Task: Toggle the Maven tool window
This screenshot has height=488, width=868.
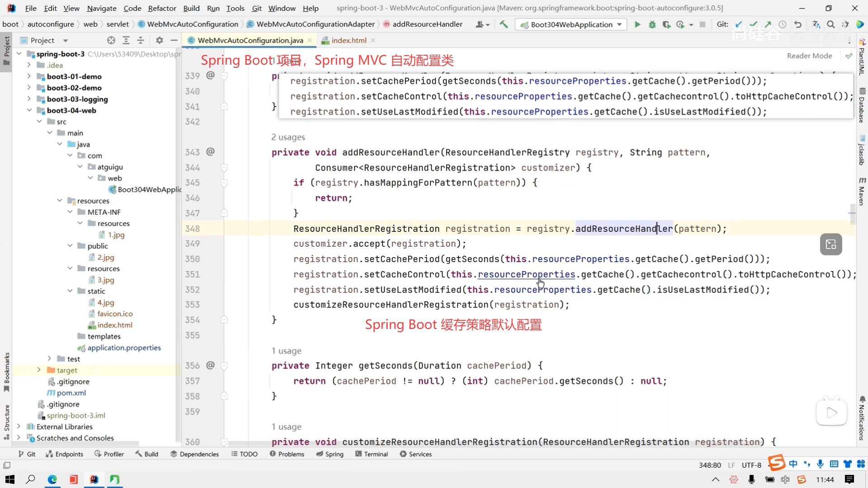Action: pos(862,192)
